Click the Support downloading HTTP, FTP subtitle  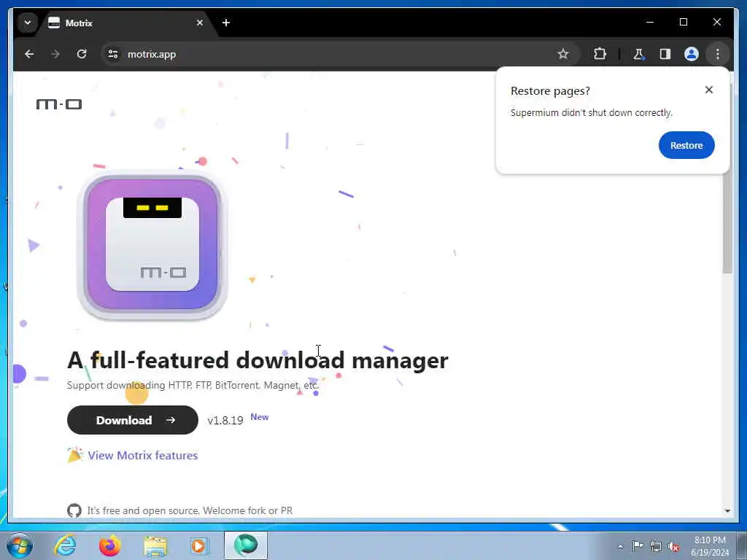[x=193, y=385]
